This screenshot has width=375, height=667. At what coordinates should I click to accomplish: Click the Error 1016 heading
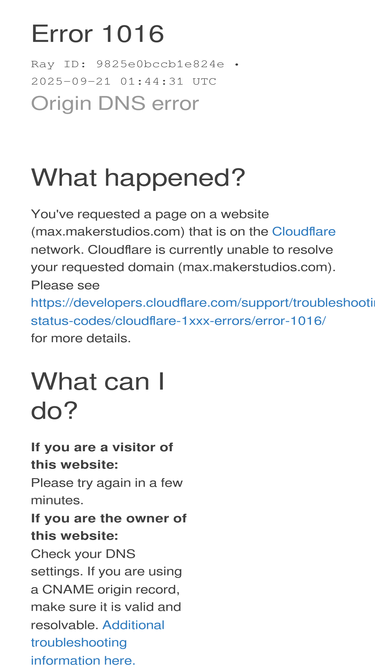click(x=98, y=34)
